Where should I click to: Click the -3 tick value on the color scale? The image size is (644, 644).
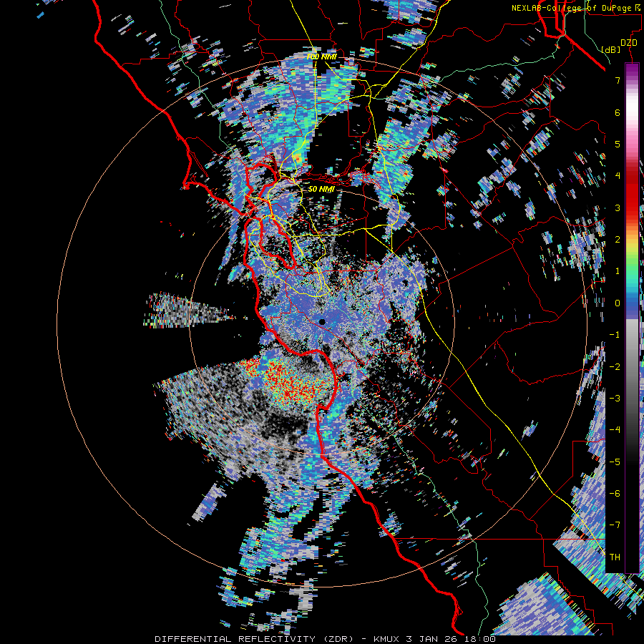615,398
